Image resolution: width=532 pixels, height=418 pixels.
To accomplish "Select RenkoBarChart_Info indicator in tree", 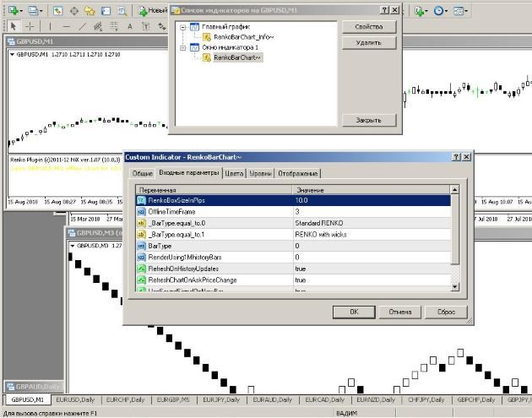I will pos(242,37).
